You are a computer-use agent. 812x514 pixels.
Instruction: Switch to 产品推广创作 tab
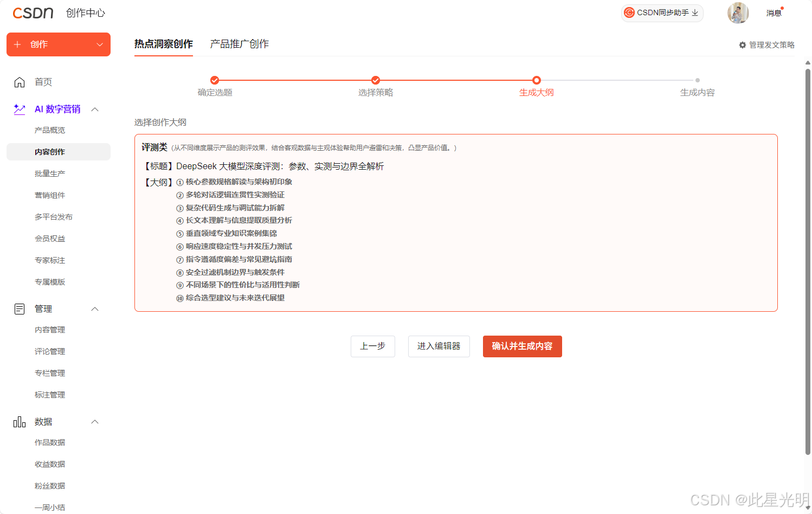point(240,44)
